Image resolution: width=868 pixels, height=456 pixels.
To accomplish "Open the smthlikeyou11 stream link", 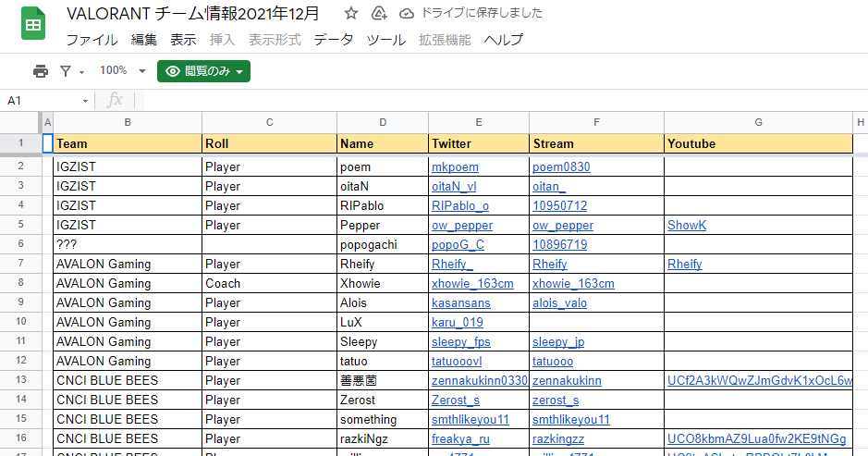I will [x=571, y=419].
